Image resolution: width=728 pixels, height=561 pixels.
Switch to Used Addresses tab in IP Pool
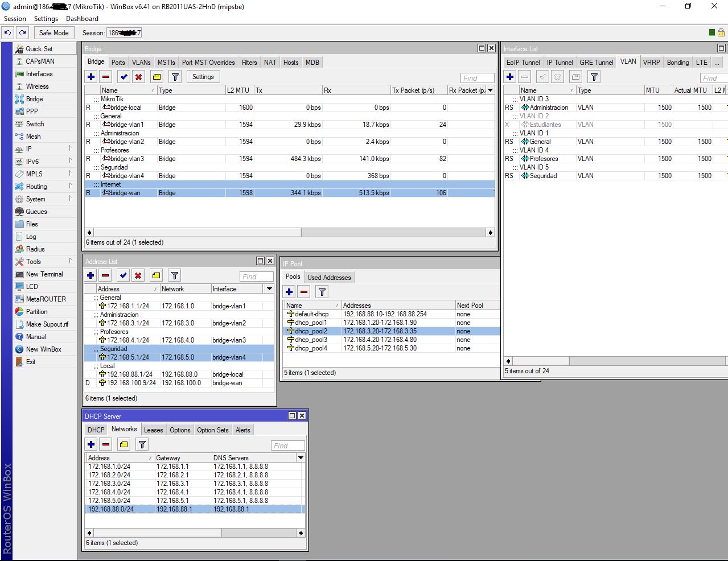tap(329, 278)
